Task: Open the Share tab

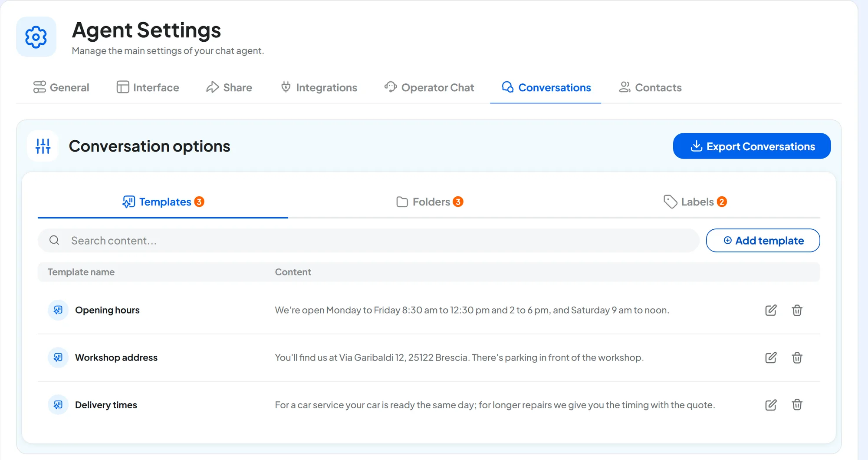Action: point(229,87)
